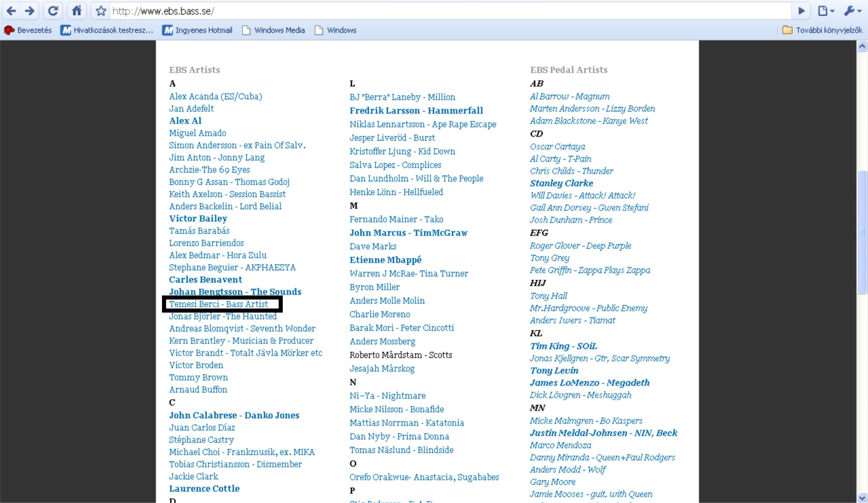The image size is (868, 503).
Task: Click the browser Back arrow
Action: click(11, 11)
